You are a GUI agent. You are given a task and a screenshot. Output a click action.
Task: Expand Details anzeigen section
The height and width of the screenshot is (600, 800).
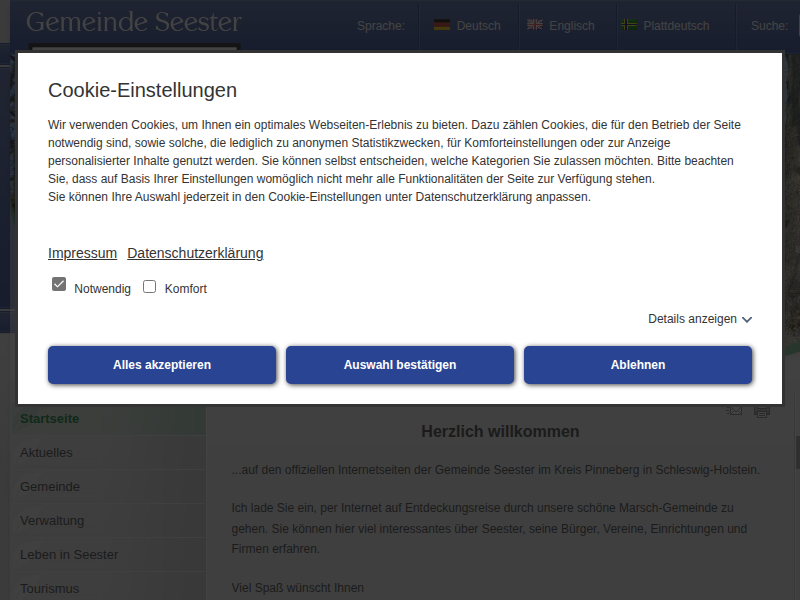point(692,319)
